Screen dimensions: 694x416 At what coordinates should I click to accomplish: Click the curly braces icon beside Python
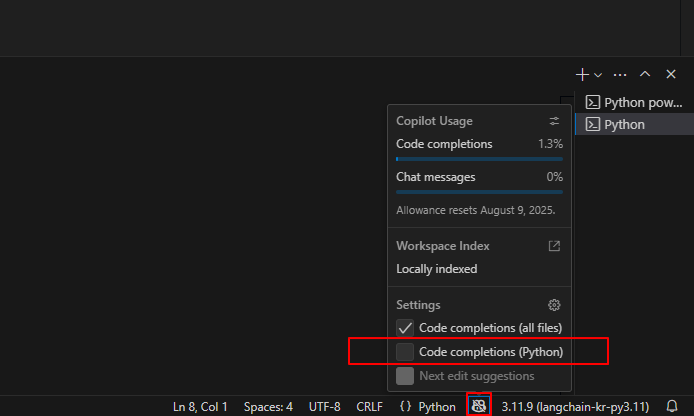tap(405, 406)
